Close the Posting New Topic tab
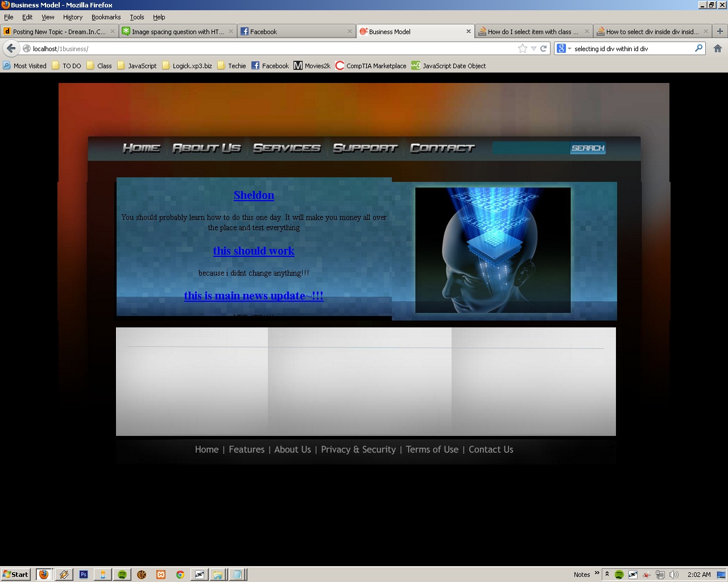This screenshot has height=582, width=728. pyautogui.click(x=112, y=31)
